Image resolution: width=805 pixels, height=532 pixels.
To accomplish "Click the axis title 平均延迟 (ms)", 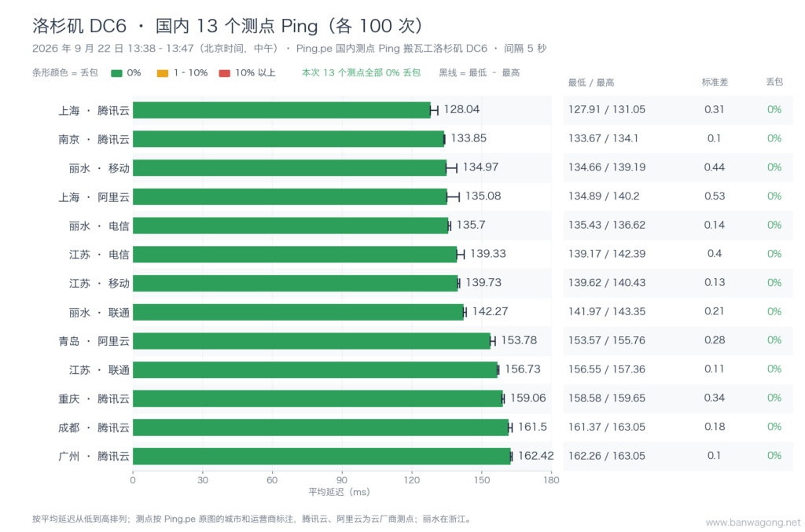I will point(339,492).
